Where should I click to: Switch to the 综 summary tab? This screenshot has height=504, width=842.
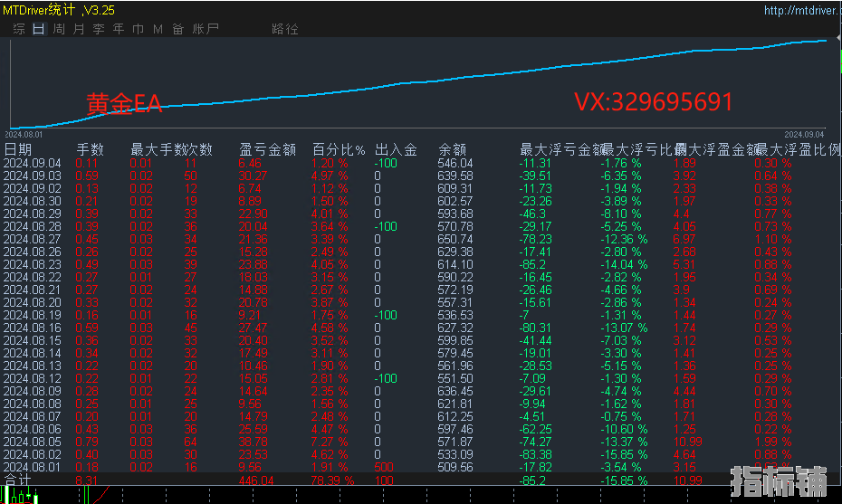(x=19, y=29)
